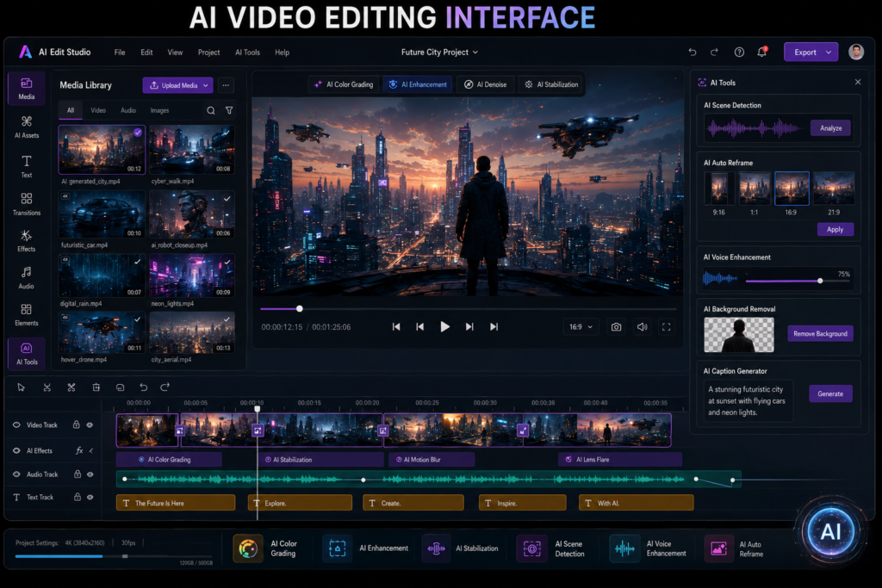
Task: Click the AI Voice Enhancement slider handle
Action: pos(820,281)
